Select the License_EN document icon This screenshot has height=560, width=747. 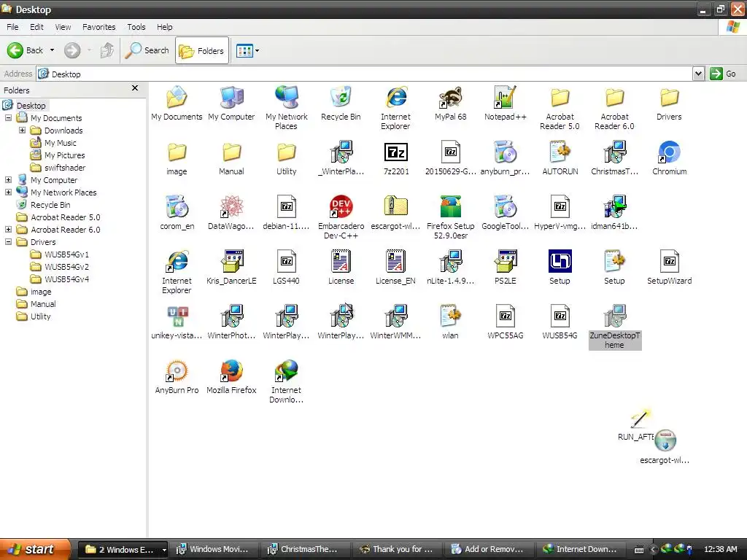(396, 262)
